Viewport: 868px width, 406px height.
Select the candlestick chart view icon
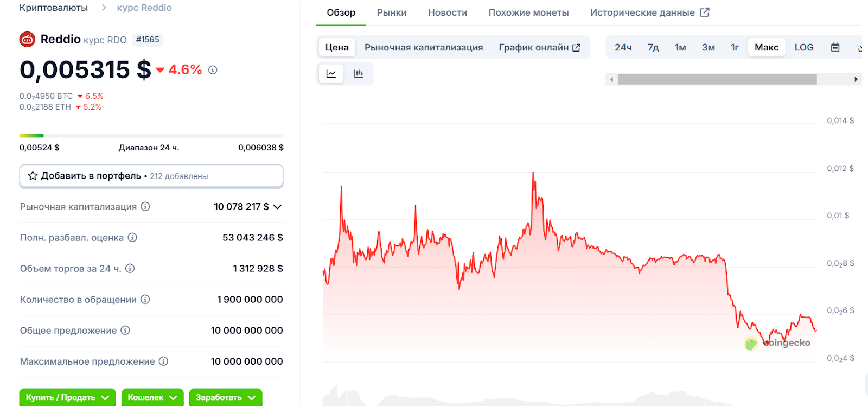pyautogui.click(x=358, y=74)
